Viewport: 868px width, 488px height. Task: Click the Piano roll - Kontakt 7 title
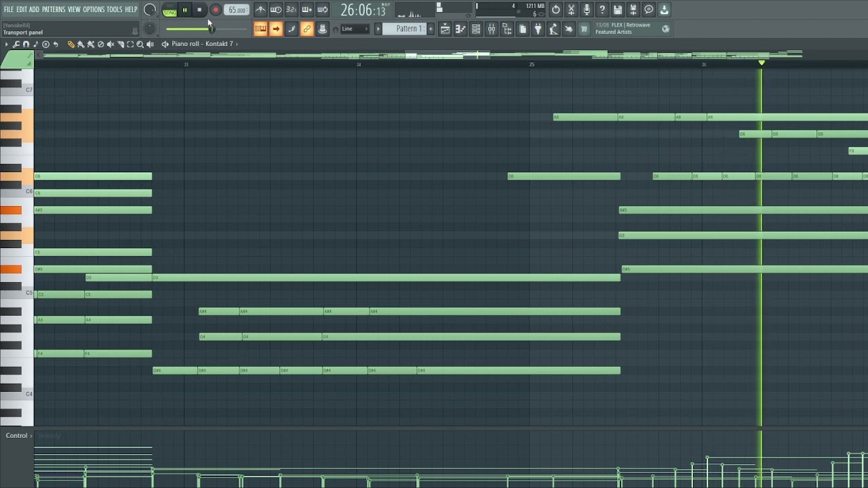point(202,44)
